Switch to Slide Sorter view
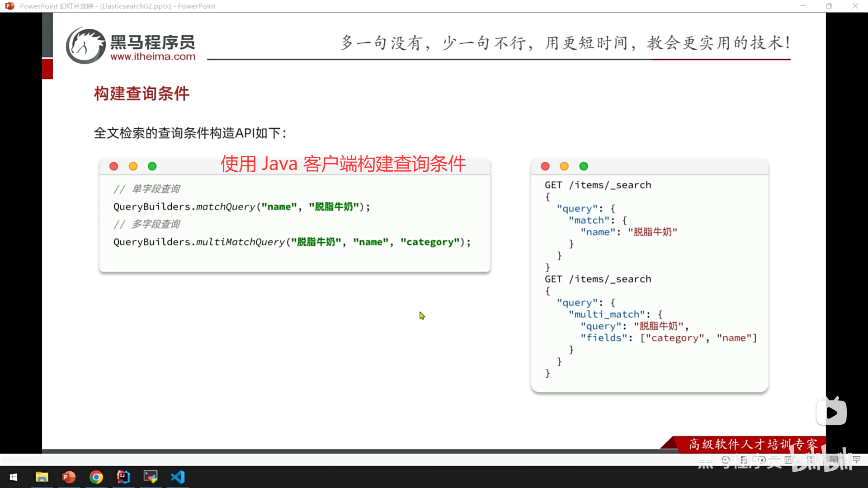This screenshot has height=488, width=868. (811, 460)
